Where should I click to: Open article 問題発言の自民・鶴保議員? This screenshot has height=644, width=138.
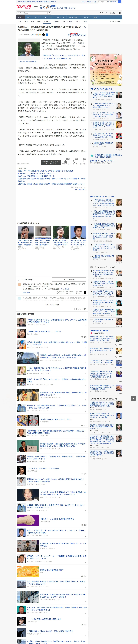coord(63,356)
